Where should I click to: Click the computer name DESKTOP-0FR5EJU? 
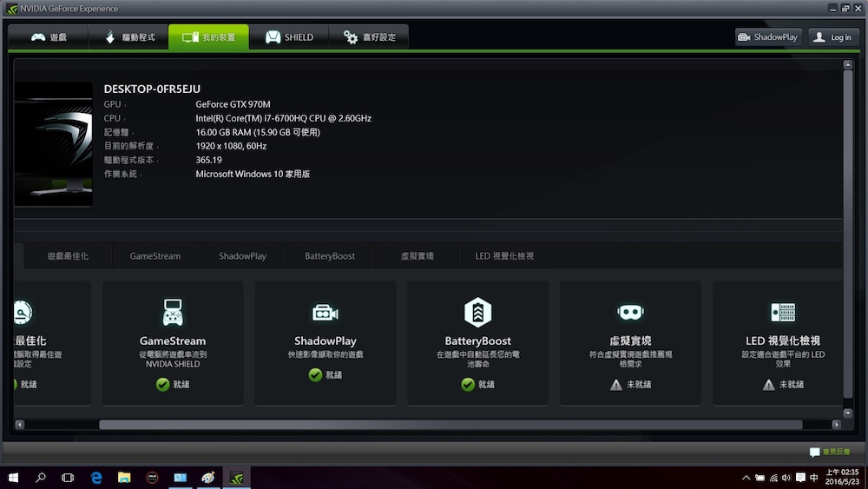click(152, 89)
